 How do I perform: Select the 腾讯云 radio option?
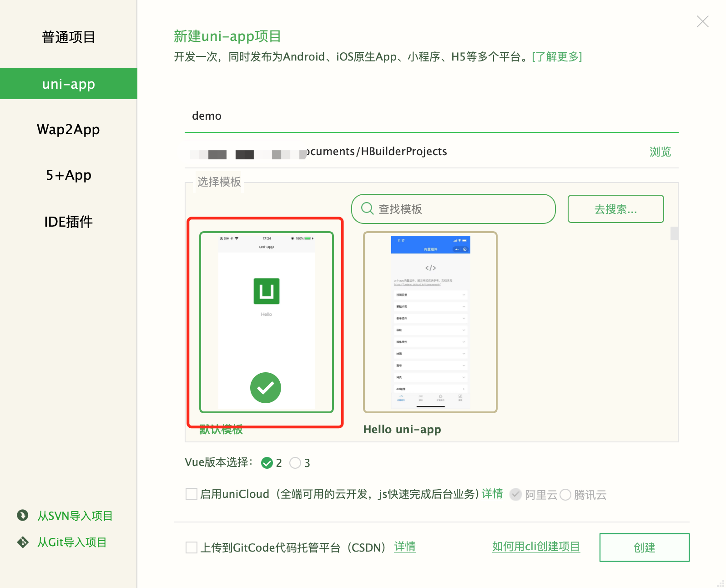pos(565,495)
